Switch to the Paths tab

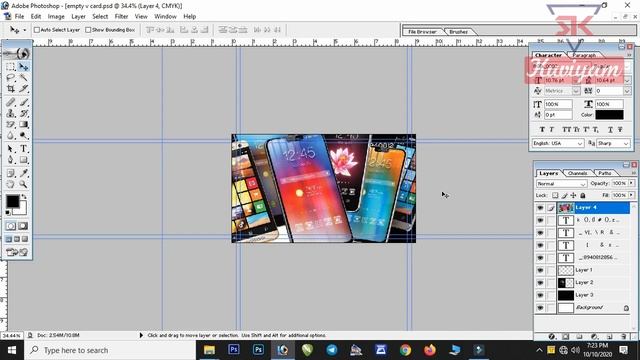click(605, 173)
